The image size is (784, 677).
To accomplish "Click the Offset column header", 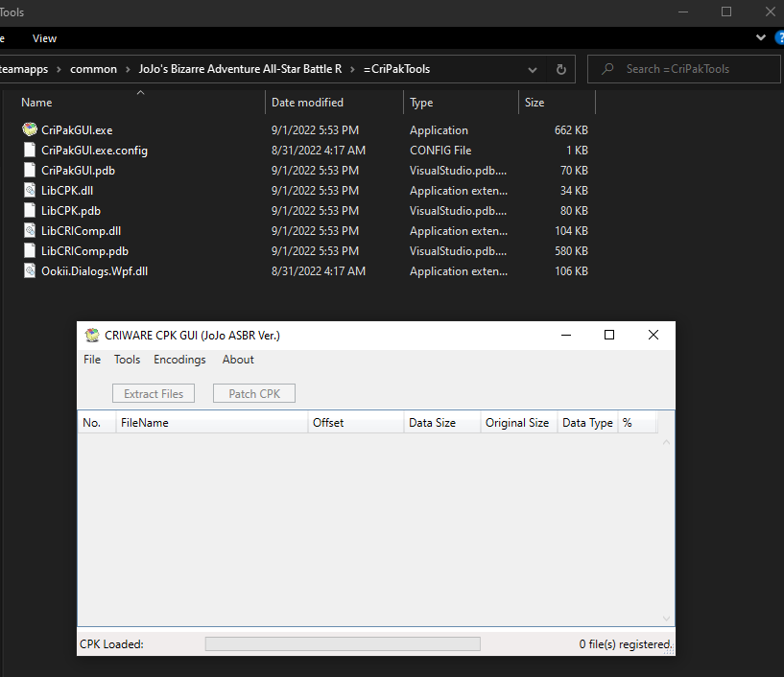I will pos(355,423).
